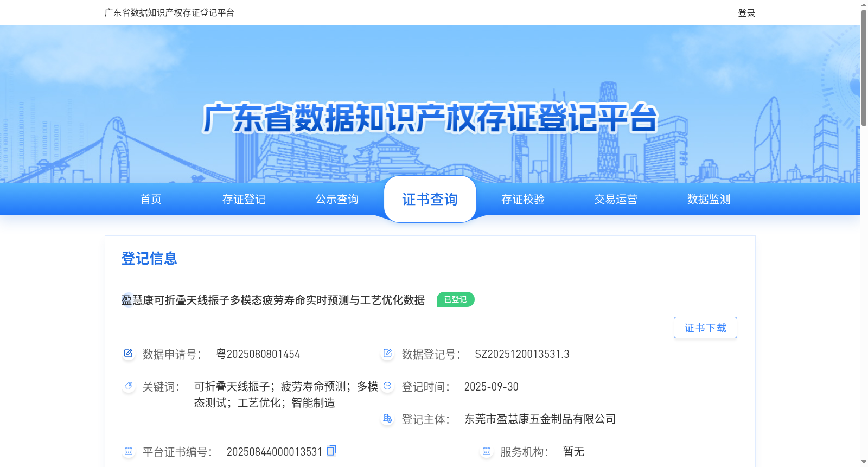Go to the 存证登记 tab
The width and height of the screenshot is (868, 467).
(244, 199)
